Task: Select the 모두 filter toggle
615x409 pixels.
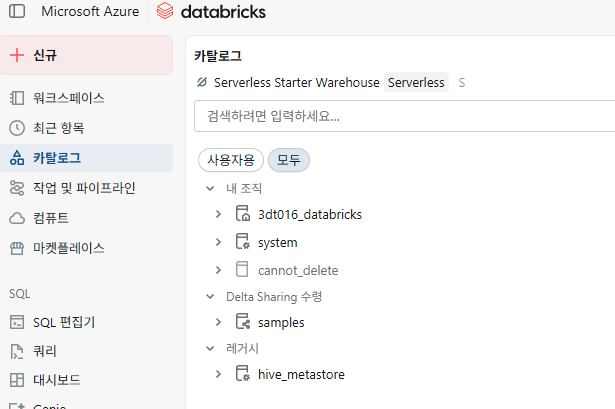Action: [289, 160]
